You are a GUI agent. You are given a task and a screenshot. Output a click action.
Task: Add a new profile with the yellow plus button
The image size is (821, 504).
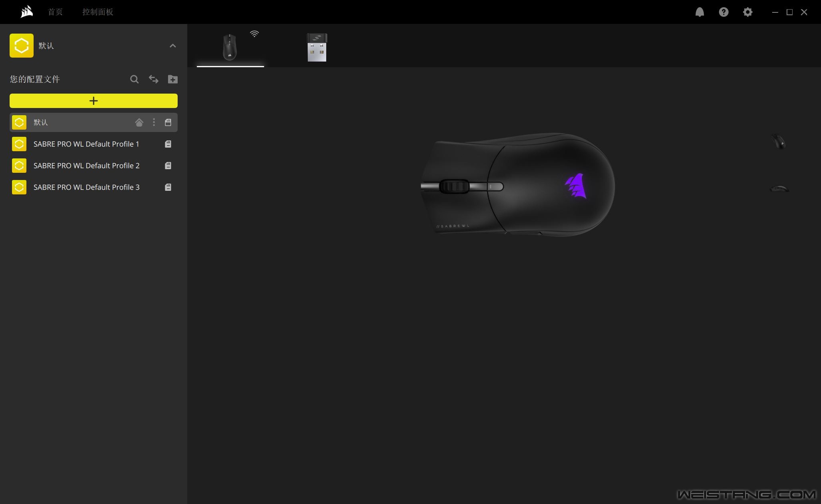(x=94, y=101)
